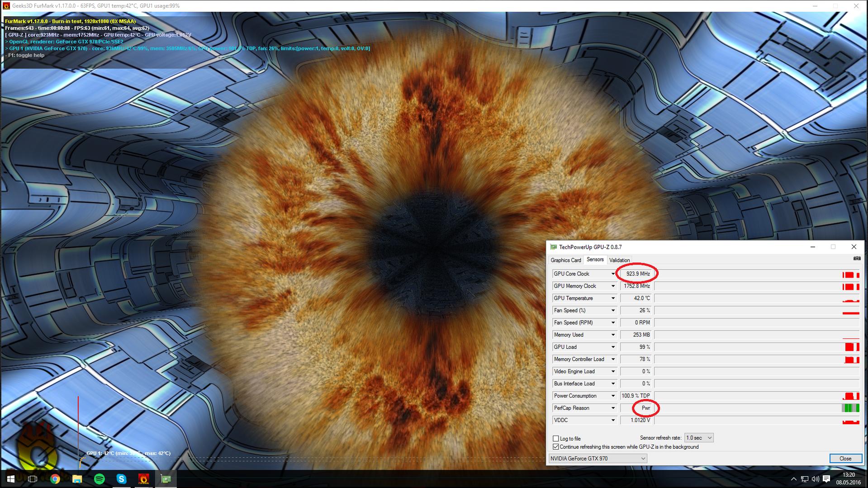Show hidden system tray icons

(x=793, y=479)
